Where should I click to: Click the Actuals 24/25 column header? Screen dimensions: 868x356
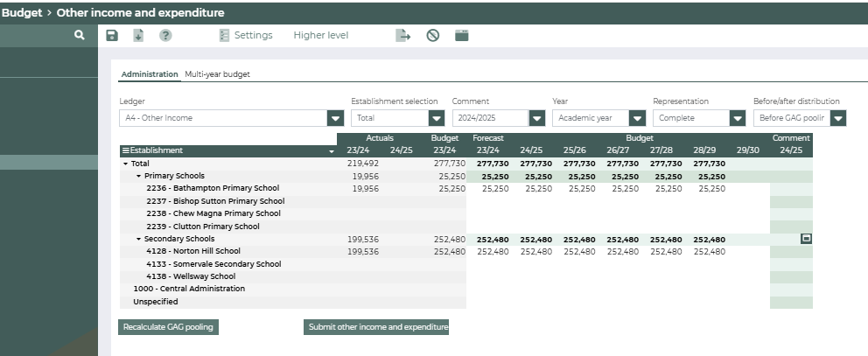click(402, 150)
